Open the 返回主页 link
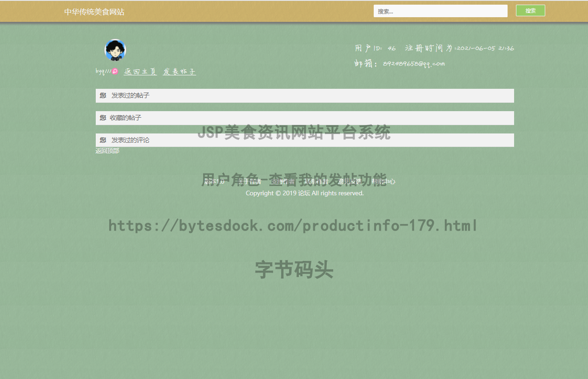Screen dimensions: 588x379 [140, 71]
